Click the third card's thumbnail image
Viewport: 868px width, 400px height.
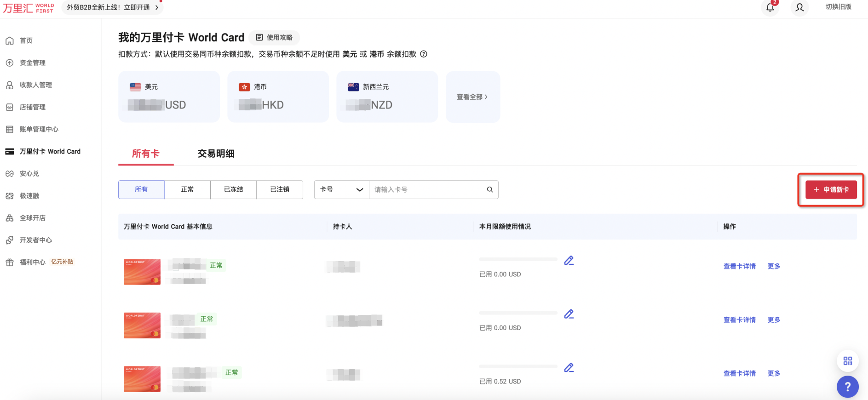coord(142,379)
